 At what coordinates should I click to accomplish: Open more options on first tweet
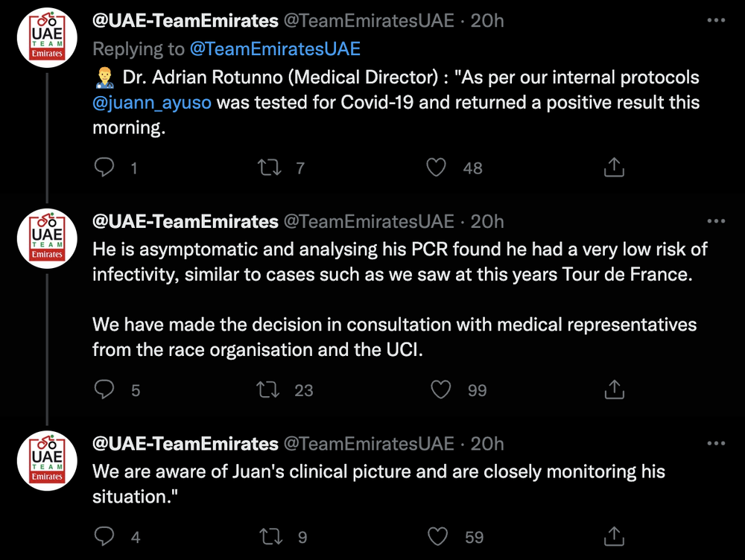[716, 20]
